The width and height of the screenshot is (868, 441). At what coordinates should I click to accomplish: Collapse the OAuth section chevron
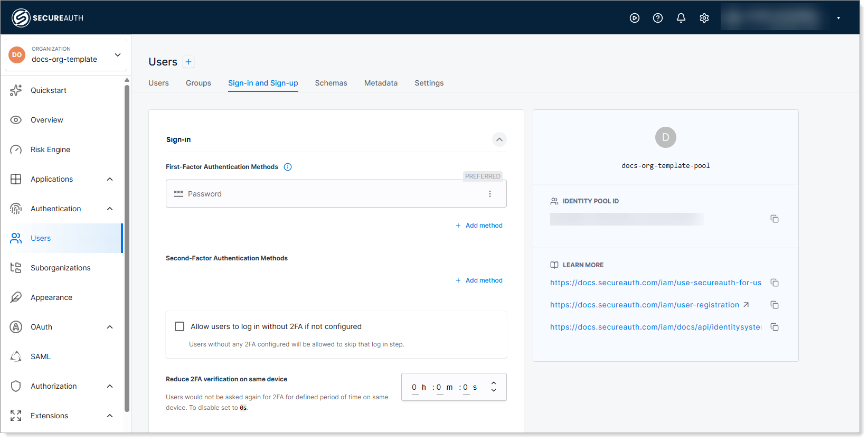tap(110, 327)
